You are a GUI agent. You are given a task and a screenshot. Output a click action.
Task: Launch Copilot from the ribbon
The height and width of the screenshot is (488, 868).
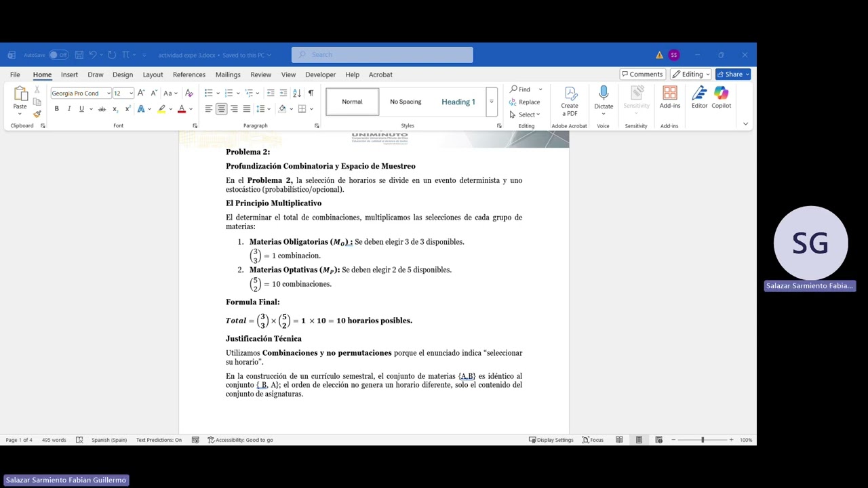point(721,98)
